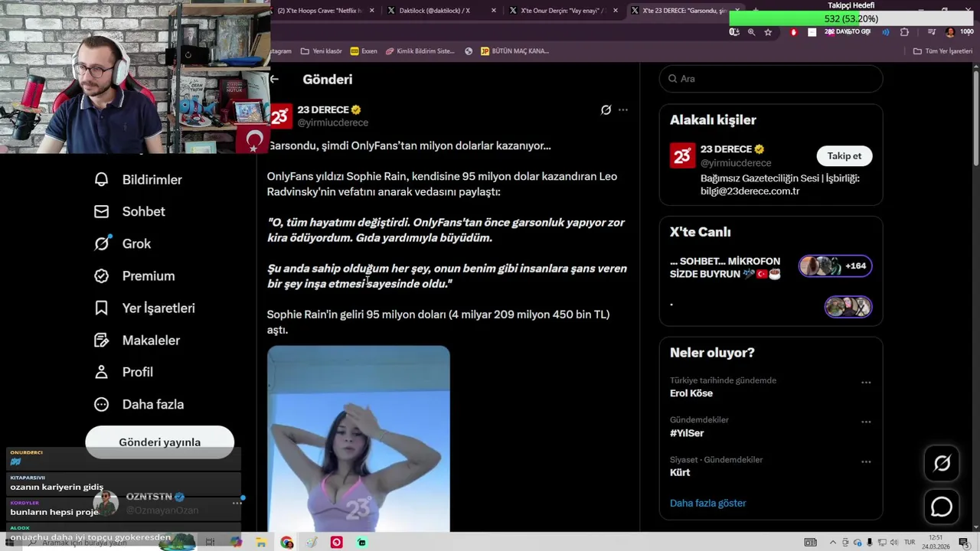Screen dimensions: 980x551
Task: Open more options for #YılSer trend
Action: click(866, 422)
